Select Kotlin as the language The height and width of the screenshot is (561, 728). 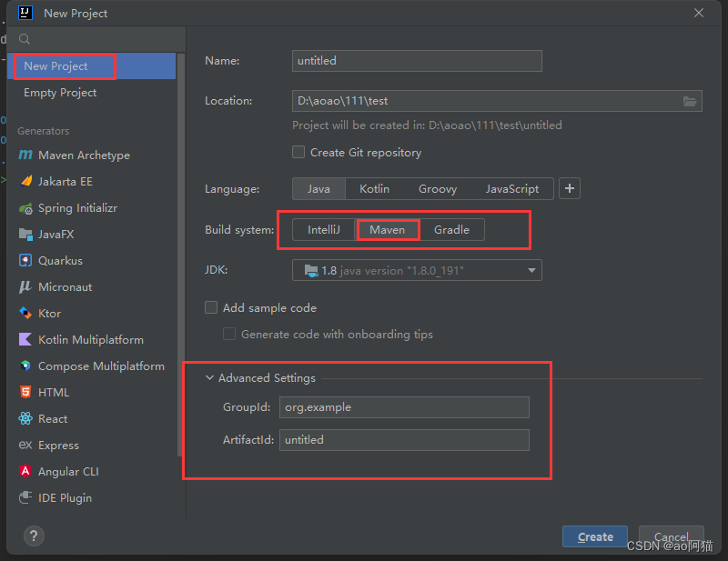[374, 189]
